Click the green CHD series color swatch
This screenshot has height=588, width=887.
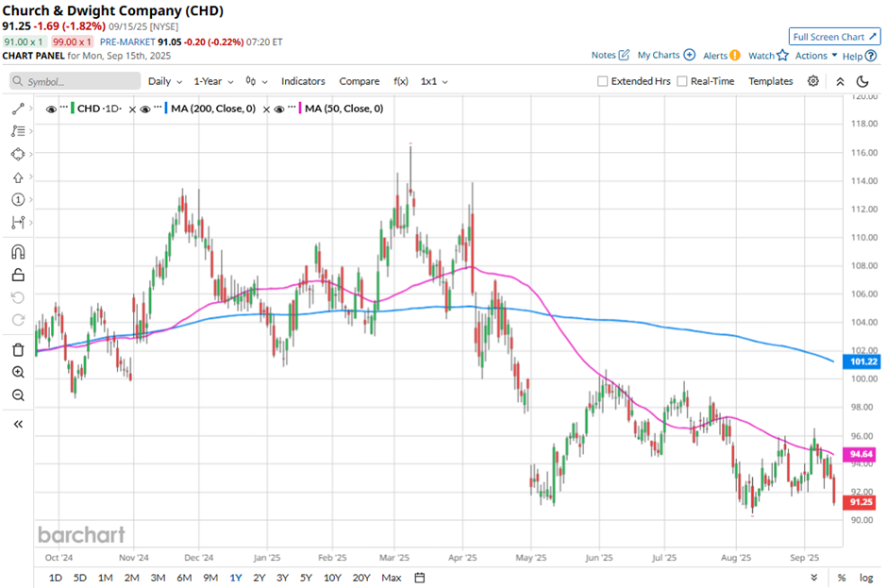[73, 109]
